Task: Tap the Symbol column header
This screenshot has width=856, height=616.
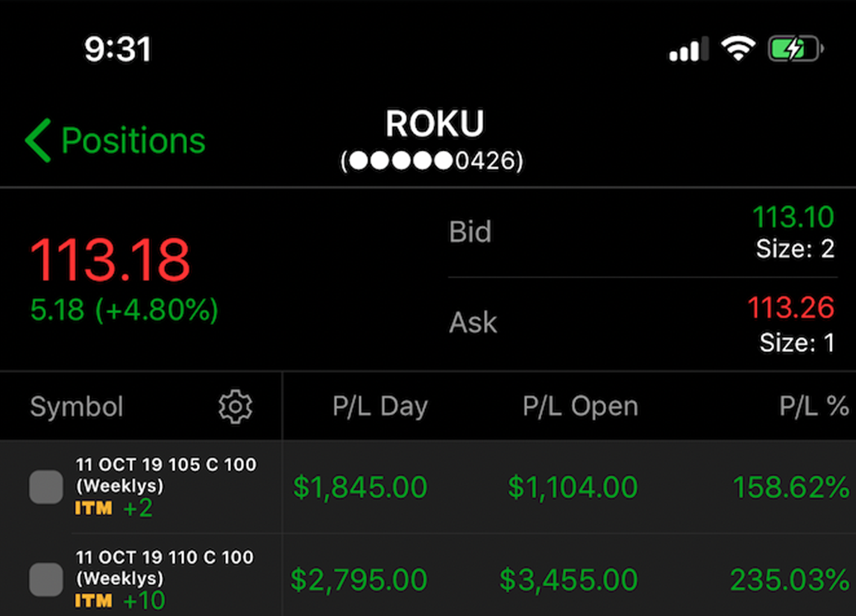Action: 76,407
